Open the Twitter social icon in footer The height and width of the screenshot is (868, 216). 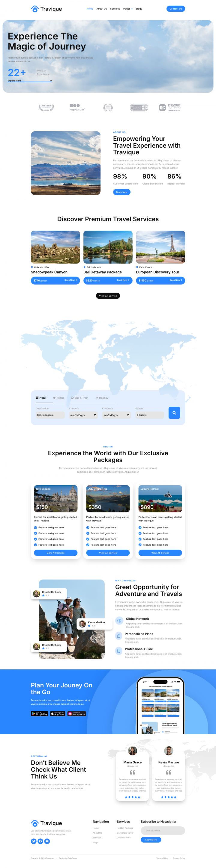(33, 841)
